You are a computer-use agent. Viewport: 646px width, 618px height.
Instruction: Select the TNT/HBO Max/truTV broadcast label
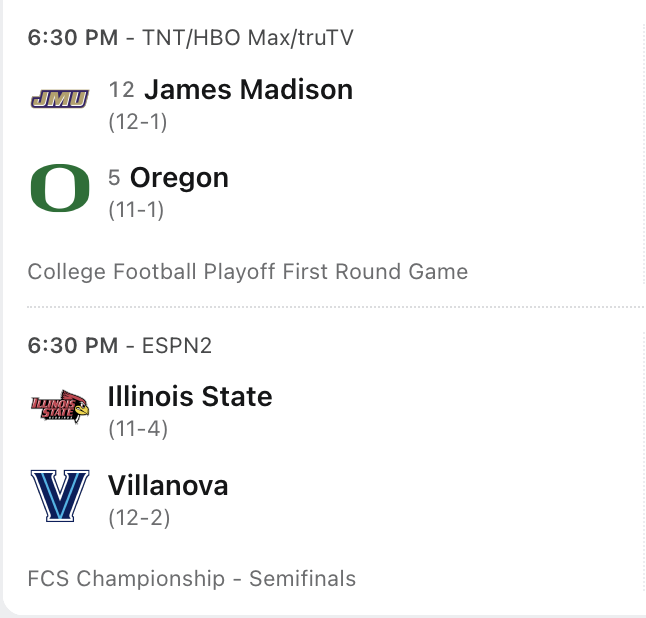pos(248,39)
